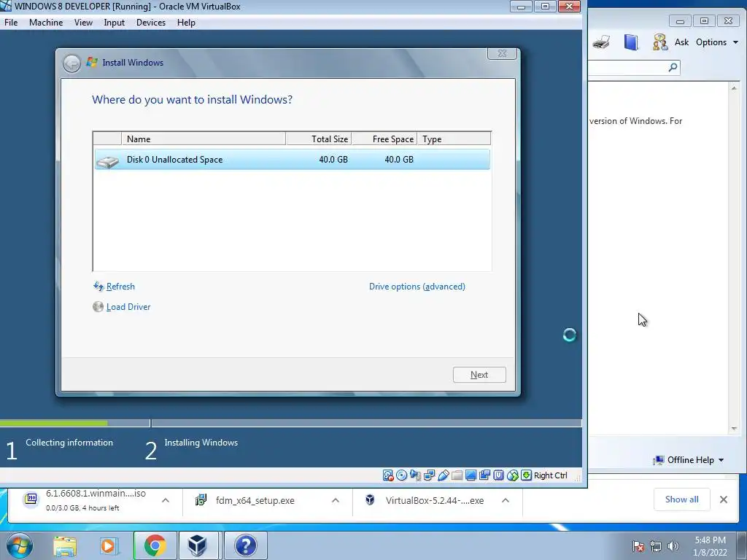Viewport: 747px width, 560px height.
Task: Click the overlapping screens icon in VirtualBox status bar
Action: coord(484,475)
